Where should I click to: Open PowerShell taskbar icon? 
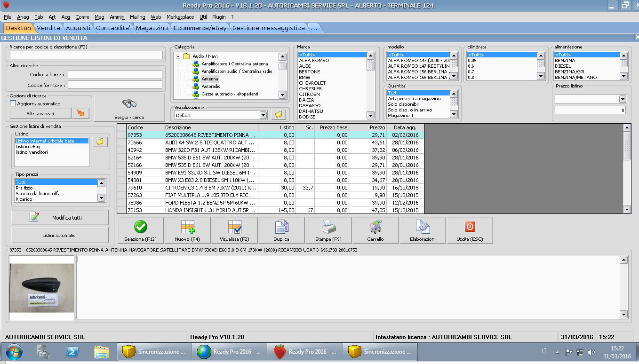click(72, 352)
